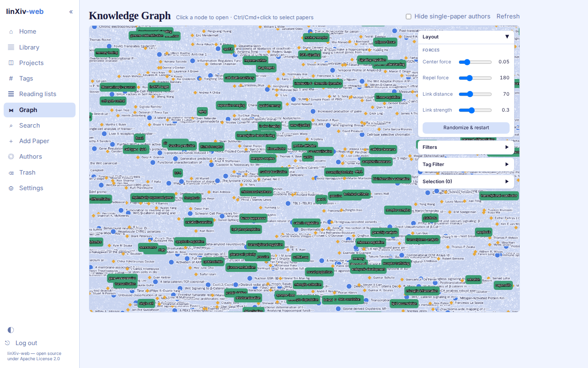Adjust the Repel force slider
588x368 pixels.
[475, 78]
